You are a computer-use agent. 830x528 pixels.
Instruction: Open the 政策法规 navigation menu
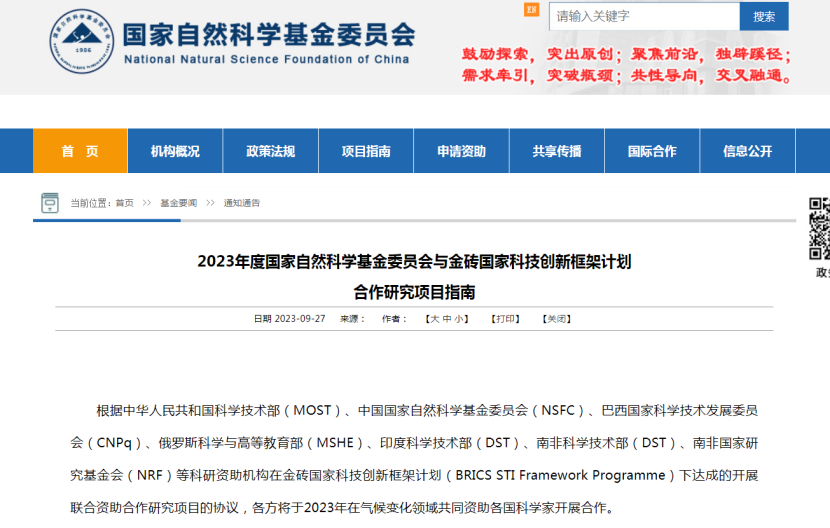click(x=271, y=151)
